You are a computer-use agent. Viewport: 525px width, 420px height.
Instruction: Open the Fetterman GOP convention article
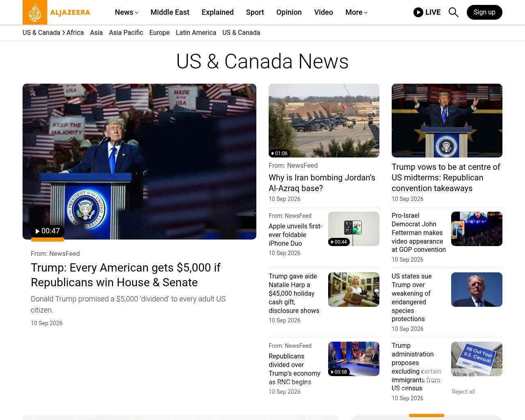click(x=419, y=233)
